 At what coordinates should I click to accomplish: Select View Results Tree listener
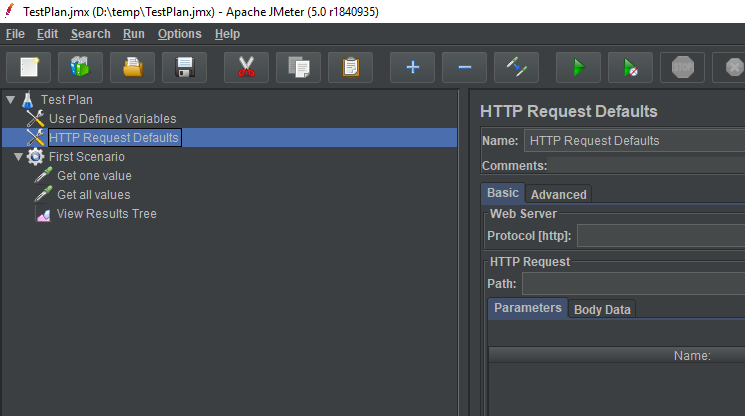[x=106, y=214]
